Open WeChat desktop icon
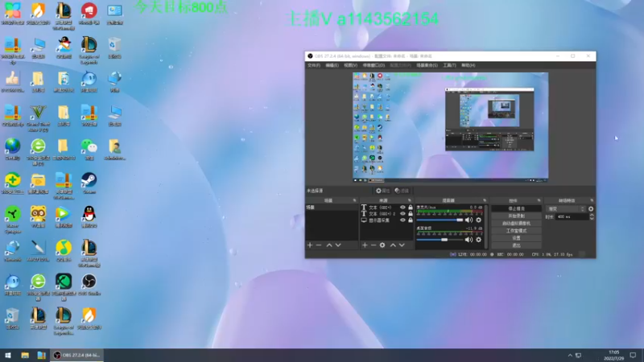This screenshot has height=362, width=644. click(89, 150)
